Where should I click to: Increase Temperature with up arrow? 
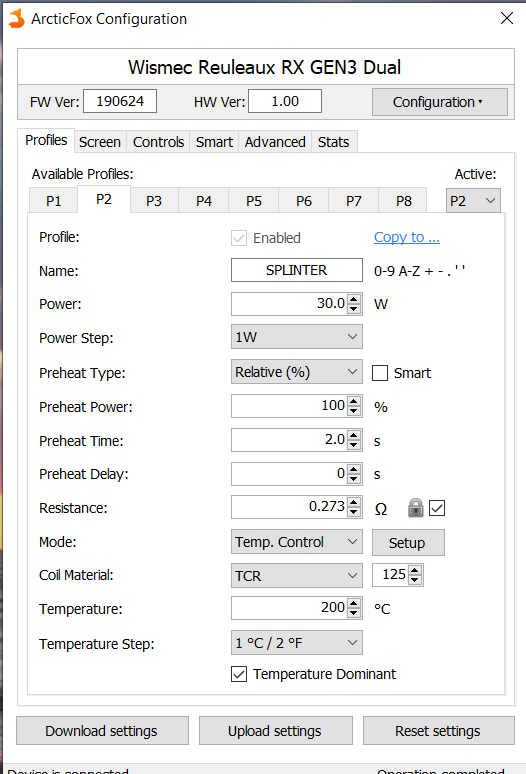point(354,603)
